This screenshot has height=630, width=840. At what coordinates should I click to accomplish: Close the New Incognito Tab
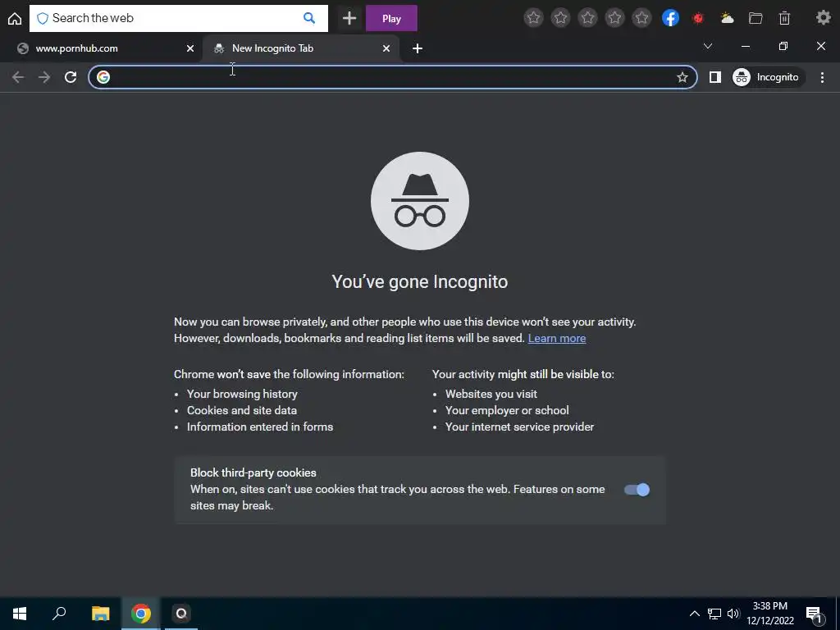pos(386,48)
